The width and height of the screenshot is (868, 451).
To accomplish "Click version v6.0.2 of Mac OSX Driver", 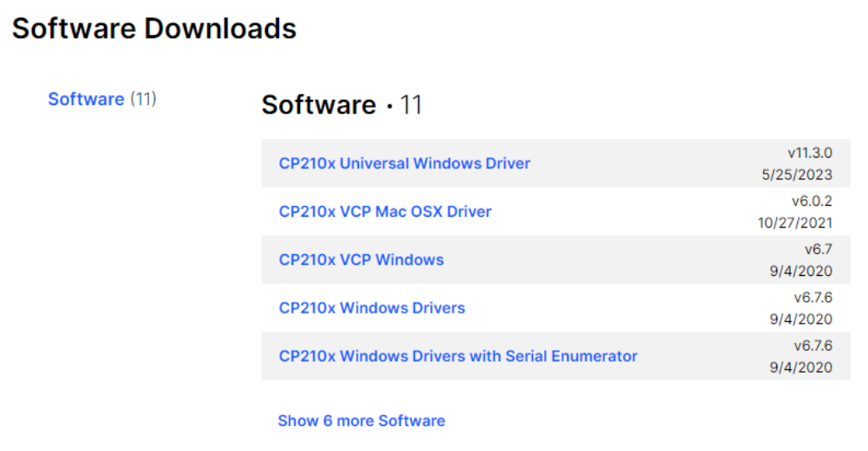I will tap(811, 202).
